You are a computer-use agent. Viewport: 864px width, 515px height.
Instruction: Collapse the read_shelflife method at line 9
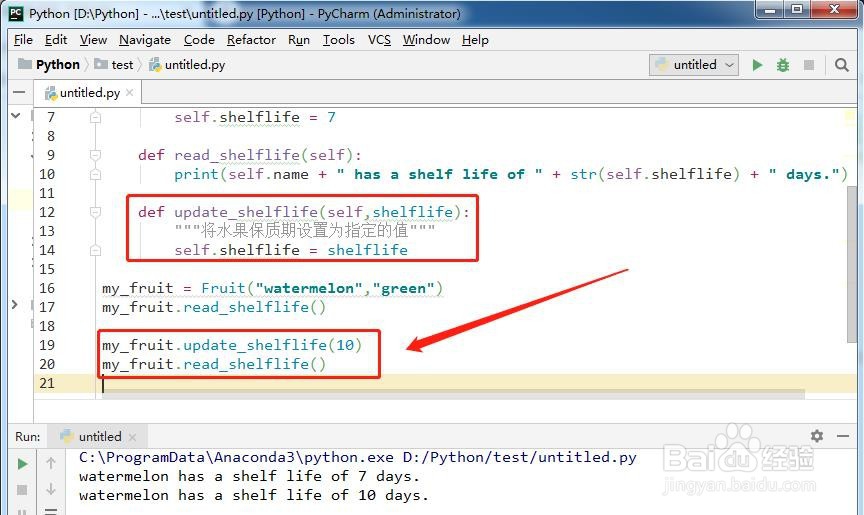point(95,155)
